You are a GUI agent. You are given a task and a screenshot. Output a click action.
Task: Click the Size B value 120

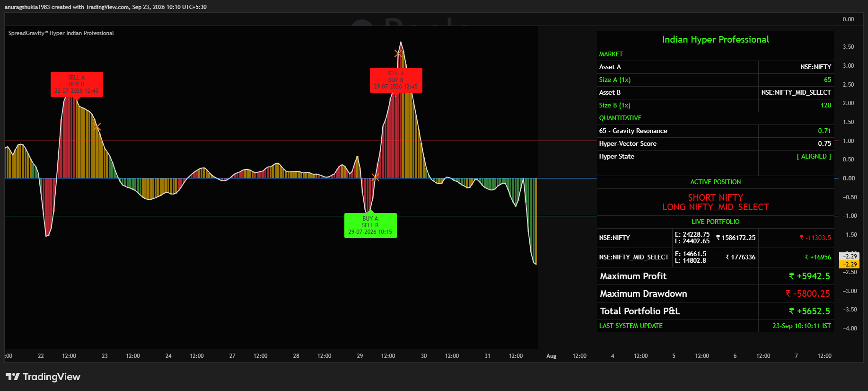826,105
